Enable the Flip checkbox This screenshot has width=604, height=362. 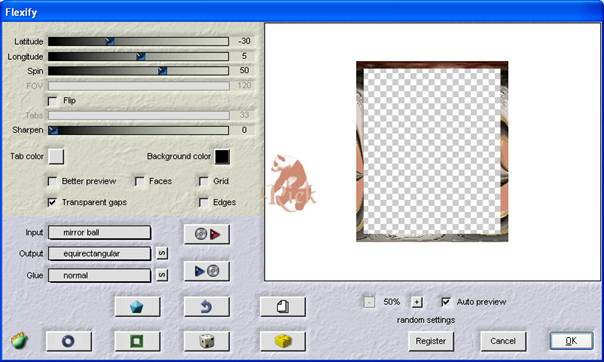52,101
